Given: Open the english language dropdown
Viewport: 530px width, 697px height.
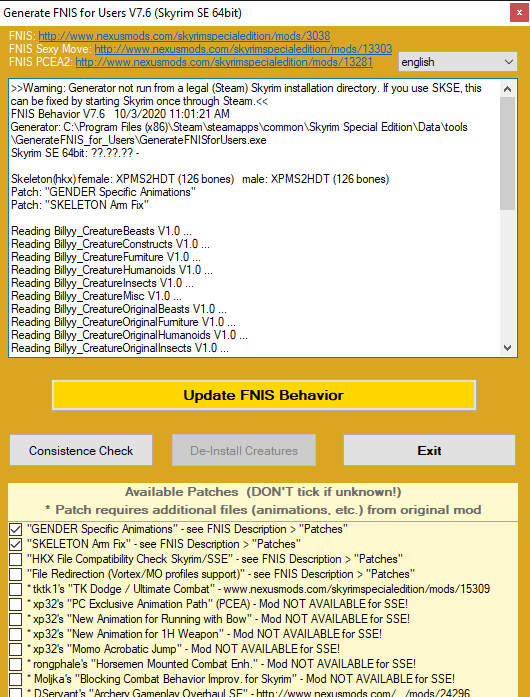Looking at the screenshot, I should [x=458, y=62].
